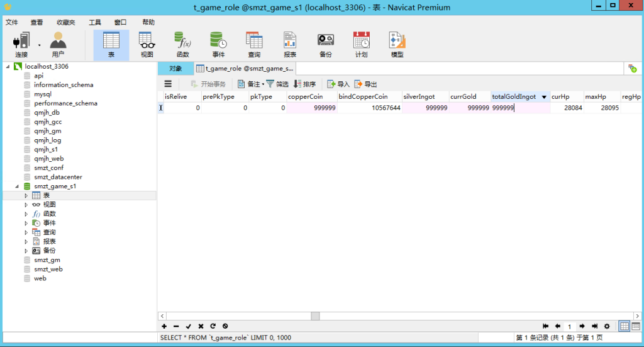This screenshot has height=347, width=644.
Task: Switch to grid view mode
Action: pyautogui.click(x=625, y=326)
